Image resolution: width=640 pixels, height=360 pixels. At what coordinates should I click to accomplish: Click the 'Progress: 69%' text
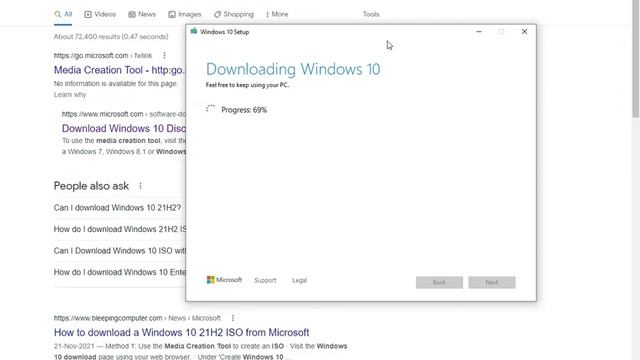click(244, 110)
